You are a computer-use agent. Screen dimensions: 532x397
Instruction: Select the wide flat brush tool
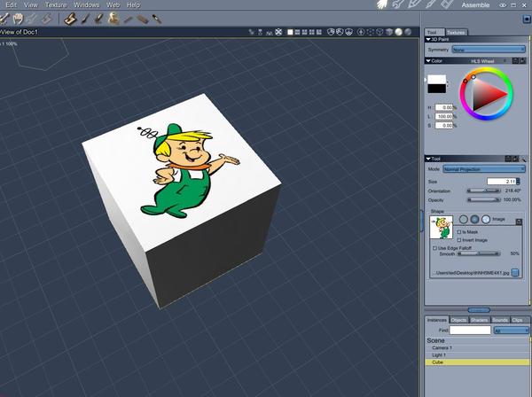point(143,19)
